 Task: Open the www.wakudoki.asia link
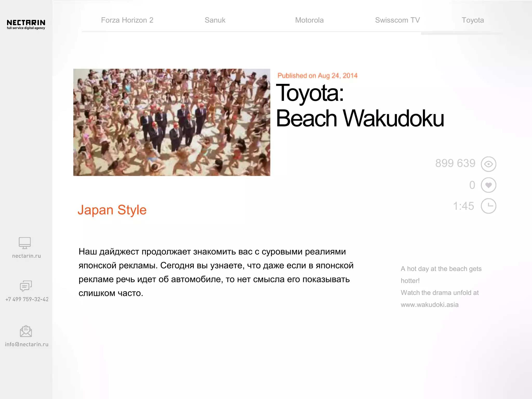(x=429, y=305)
